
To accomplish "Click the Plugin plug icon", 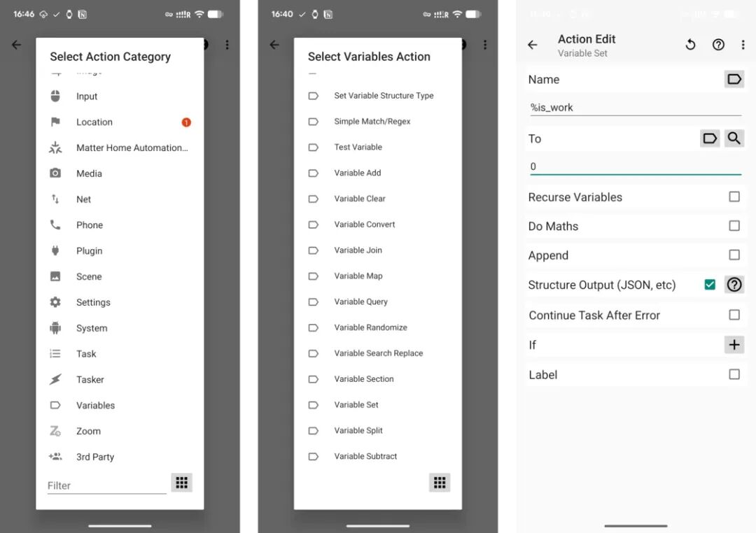I will [x=55, y=250].
